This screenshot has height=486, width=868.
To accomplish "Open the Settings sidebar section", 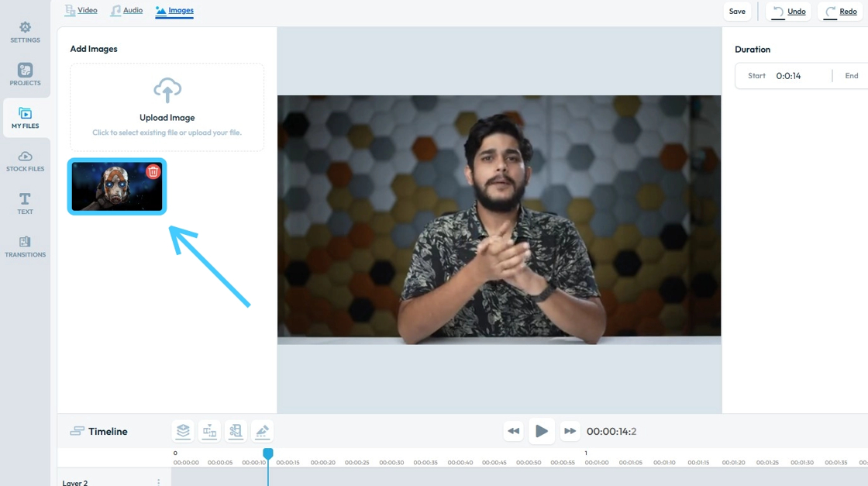I will 25,32.
